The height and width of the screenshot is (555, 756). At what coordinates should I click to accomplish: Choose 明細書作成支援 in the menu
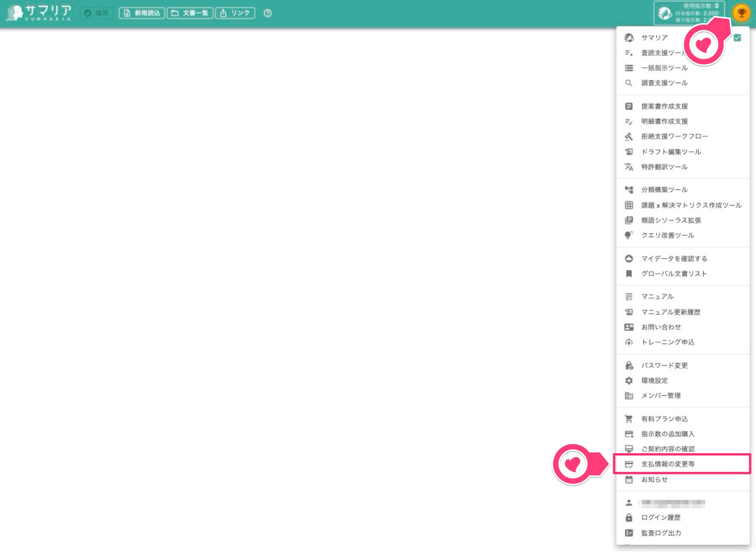pos(683,121)
